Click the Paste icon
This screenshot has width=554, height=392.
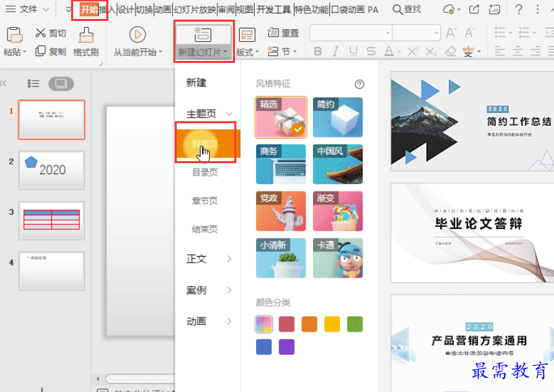click(x=14, y=35)
